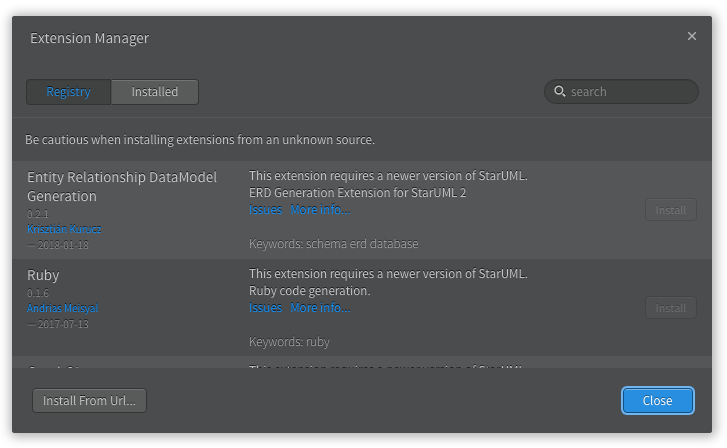Click the schema erd database keywords line

coord(334,244)
